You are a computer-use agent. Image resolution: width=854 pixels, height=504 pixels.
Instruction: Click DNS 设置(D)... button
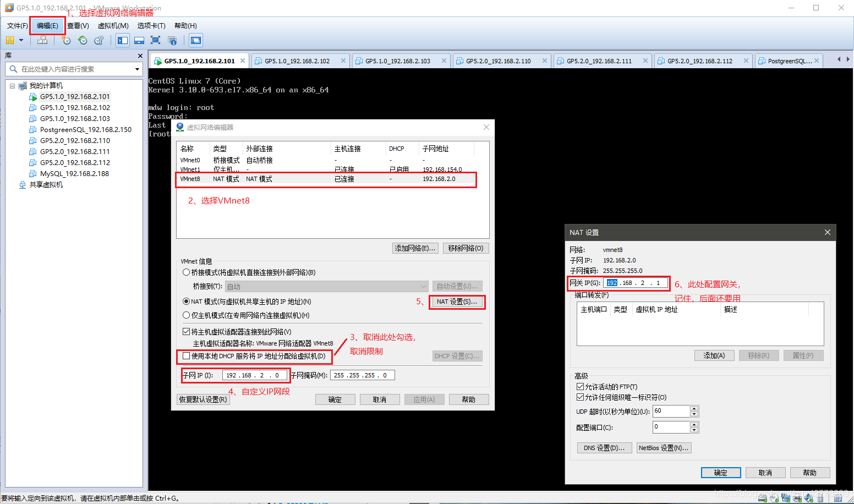coord(604,448)
